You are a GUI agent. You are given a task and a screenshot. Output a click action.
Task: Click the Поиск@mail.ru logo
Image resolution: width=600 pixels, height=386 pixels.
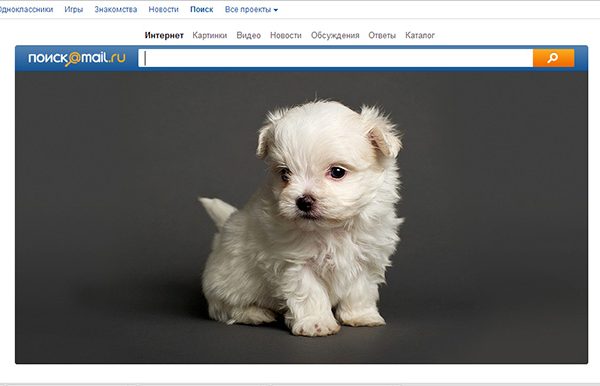(x=77, y=58)
